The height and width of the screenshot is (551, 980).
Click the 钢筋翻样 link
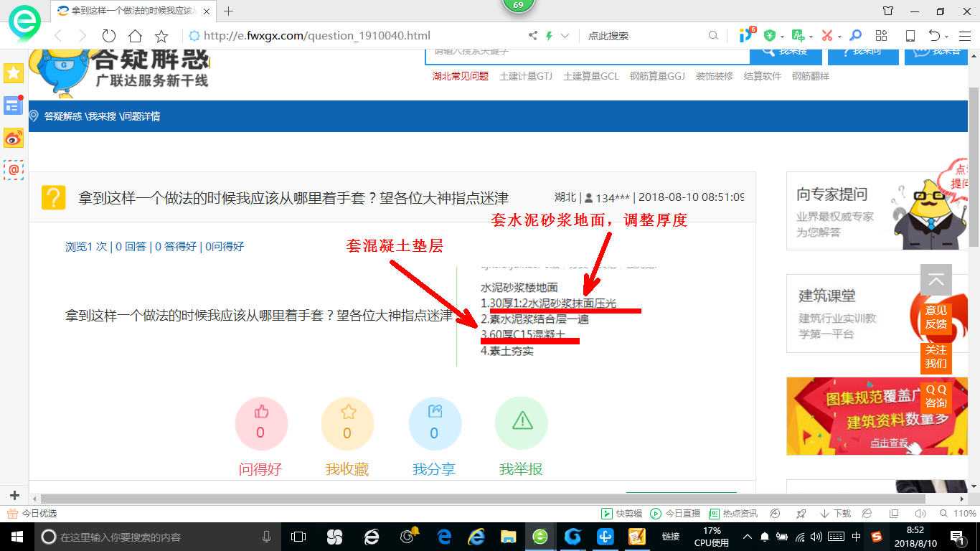pos(811,76)
